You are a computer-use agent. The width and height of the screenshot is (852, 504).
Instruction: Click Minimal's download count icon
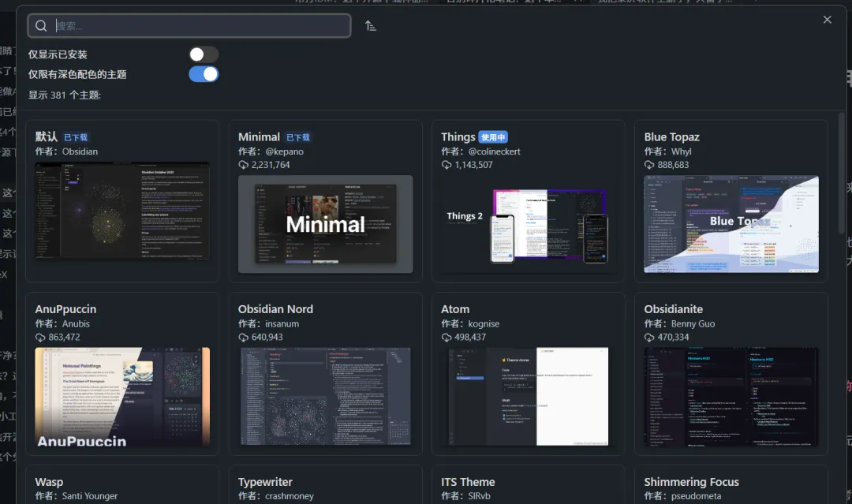pyautogui.click(x=244, y=165)
